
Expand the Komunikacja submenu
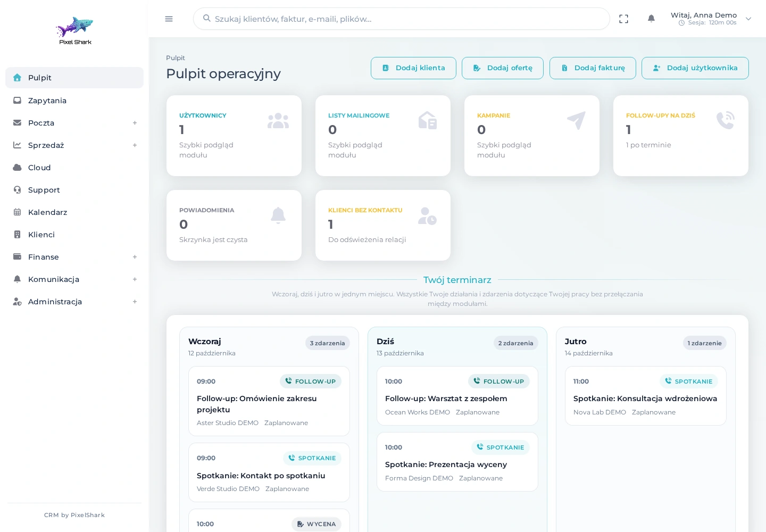135,279
